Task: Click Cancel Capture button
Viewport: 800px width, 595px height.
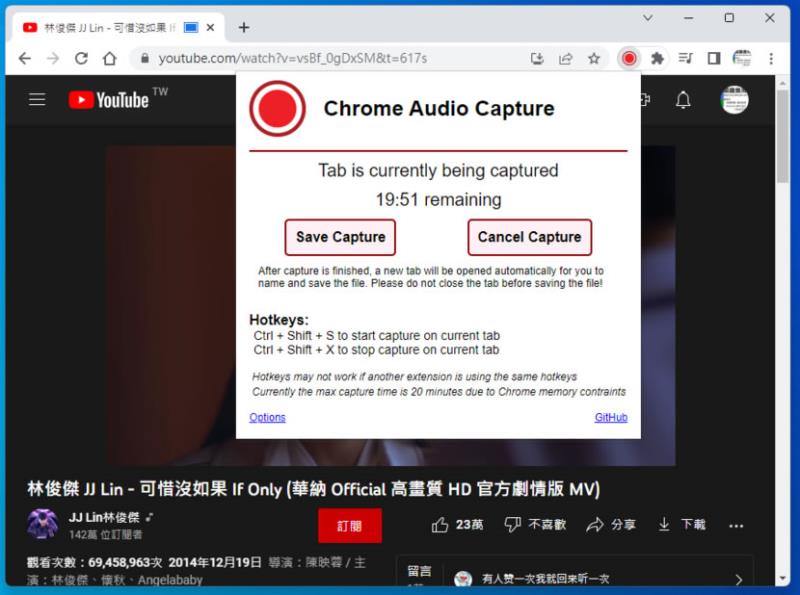Action: [530, 237]
